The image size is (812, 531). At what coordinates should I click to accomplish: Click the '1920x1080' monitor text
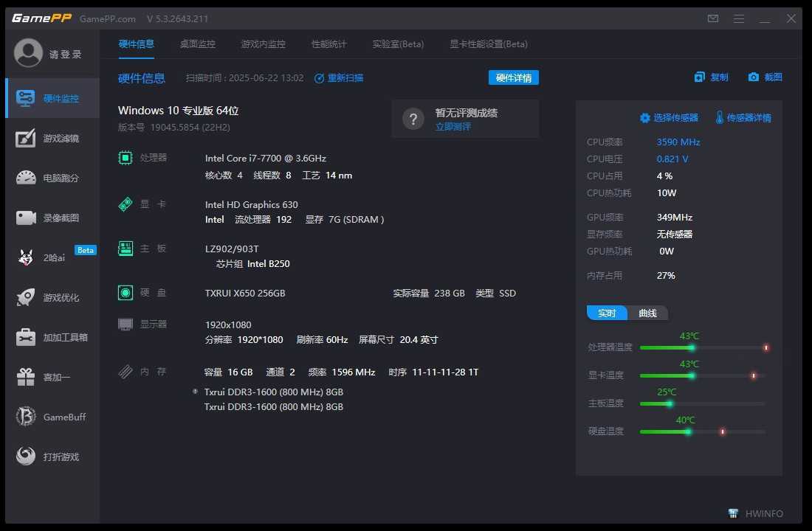click(228, 325)
